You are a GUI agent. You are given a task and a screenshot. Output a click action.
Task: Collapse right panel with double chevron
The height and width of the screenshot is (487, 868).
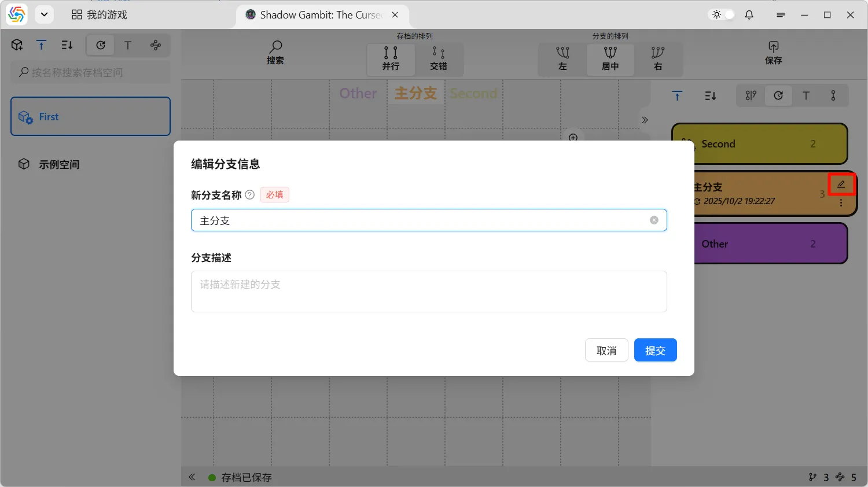click(645, 120)
